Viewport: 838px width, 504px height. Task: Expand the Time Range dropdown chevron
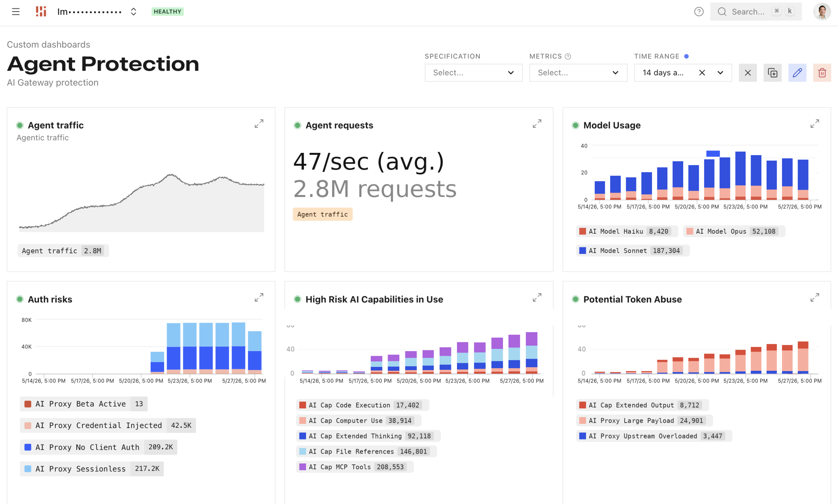coord(720,73)
